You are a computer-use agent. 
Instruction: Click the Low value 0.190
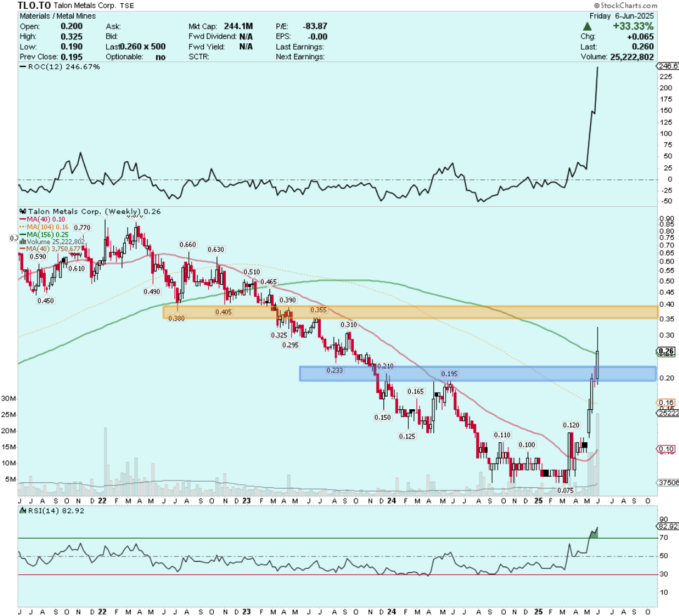point(71,47)
